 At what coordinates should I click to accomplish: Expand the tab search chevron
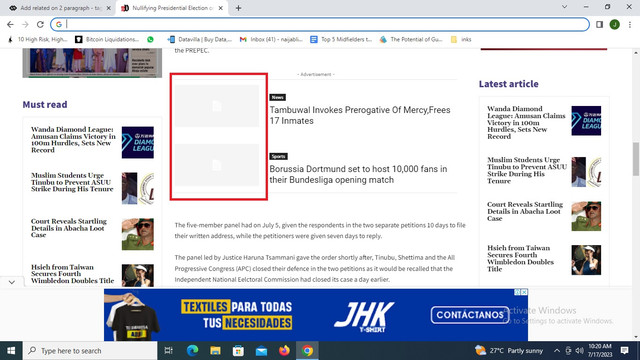point(564,7)
